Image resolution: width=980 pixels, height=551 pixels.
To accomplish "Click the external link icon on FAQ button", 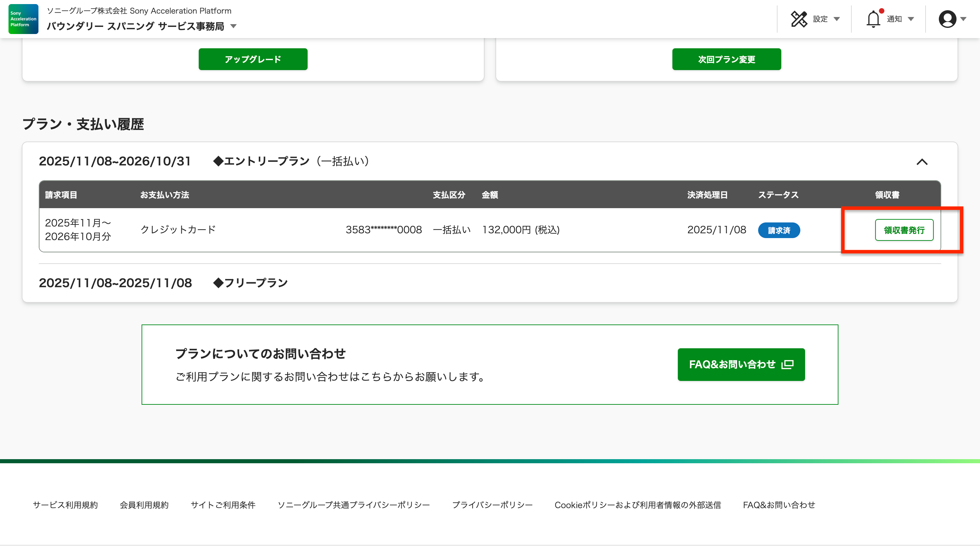I will 787,364.
